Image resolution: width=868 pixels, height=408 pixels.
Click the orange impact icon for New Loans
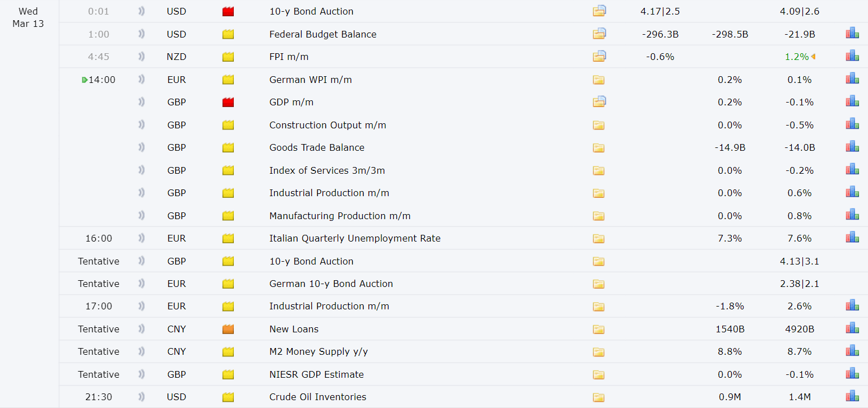coord(228,329)
